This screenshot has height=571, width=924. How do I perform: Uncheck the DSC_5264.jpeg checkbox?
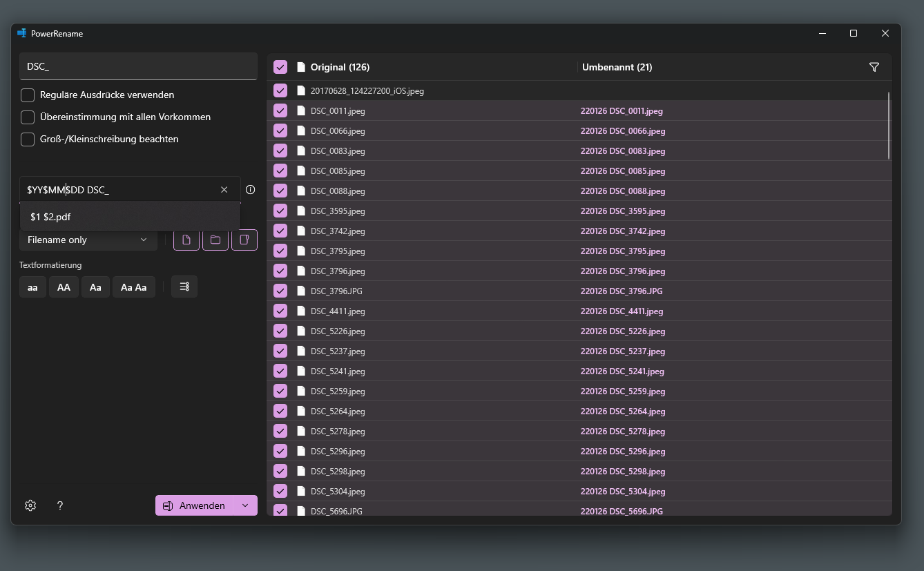click(280, 411)
